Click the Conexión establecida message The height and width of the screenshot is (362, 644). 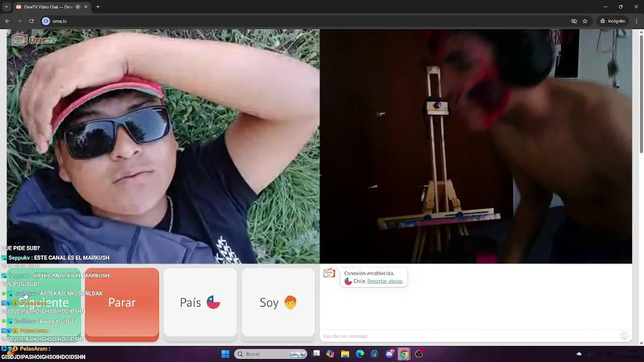pos(369,274)
